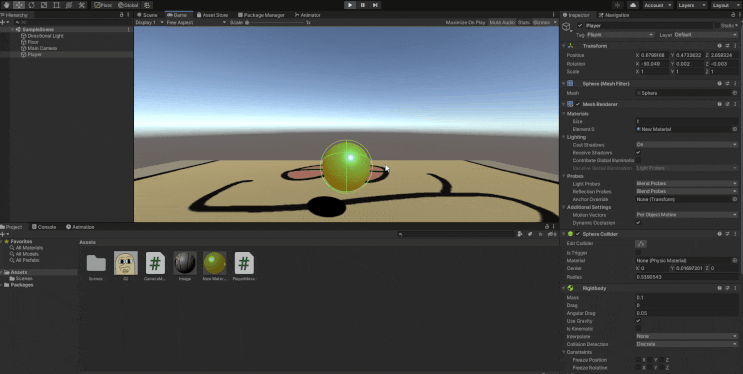The width and height of the screenshot is (743, 374).
Task: Select the Hand tool in the toolbar
Action: coord(7,5)
